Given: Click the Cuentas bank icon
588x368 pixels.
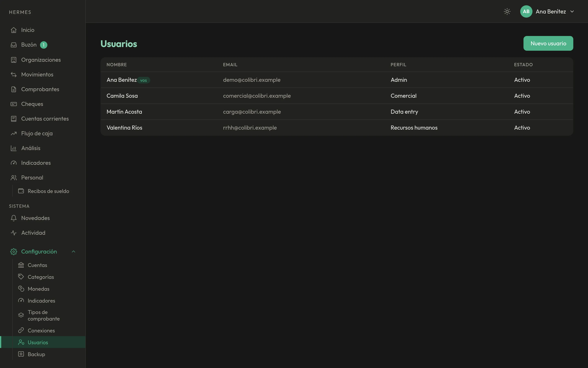Looking at the screenshot, I should 21,265.
